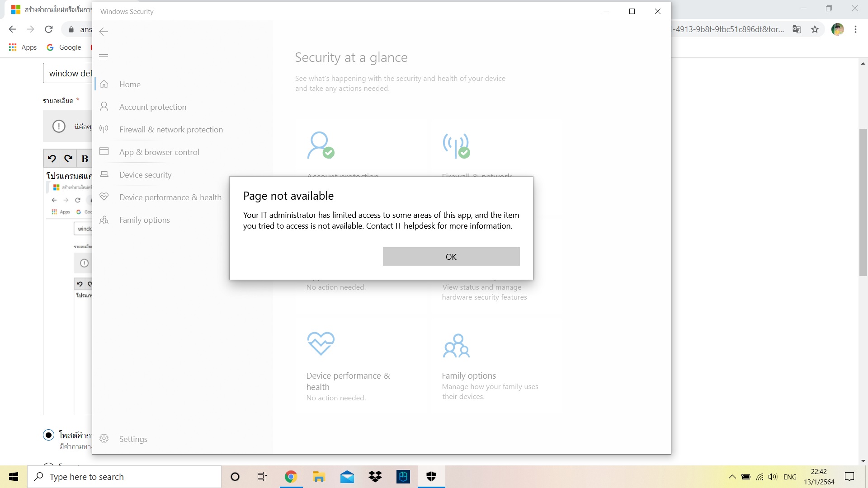868x488 pixels.
Task: Open File Explorer from taskbar
Action: 319,477
